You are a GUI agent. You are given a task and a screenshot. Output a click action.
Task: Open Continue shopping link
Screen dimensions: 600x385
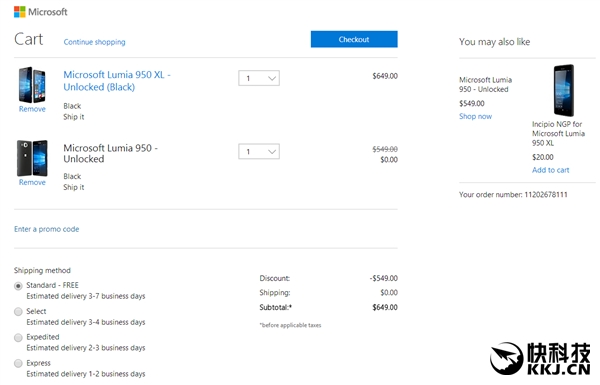point(94,42)
